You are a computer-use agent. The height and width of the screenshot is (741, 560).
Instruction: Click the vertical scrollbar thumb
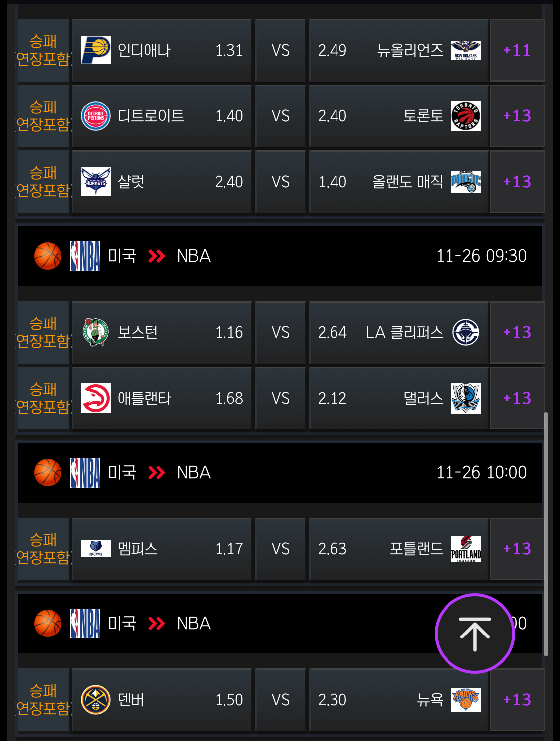(546, 533)
